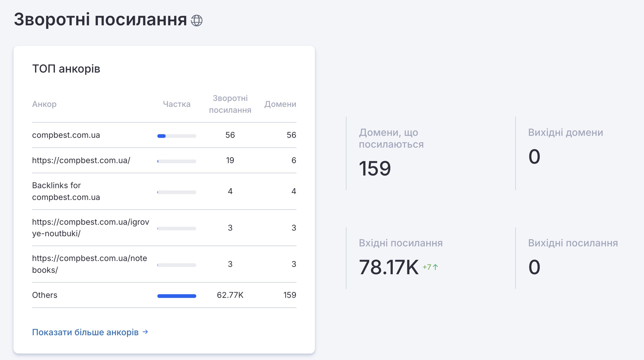Screen dimensions: 644x360
Task: Click the Backlinks for compbest.com.ua anchor
Action: point(66,191)
